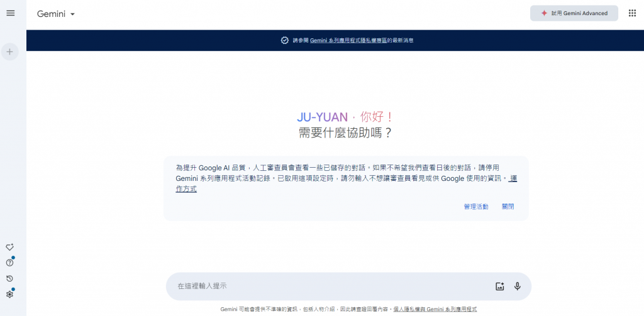This screenshot has width=644, height=316.
Task: Open the settings gear icon
Action: pos(10,294)
